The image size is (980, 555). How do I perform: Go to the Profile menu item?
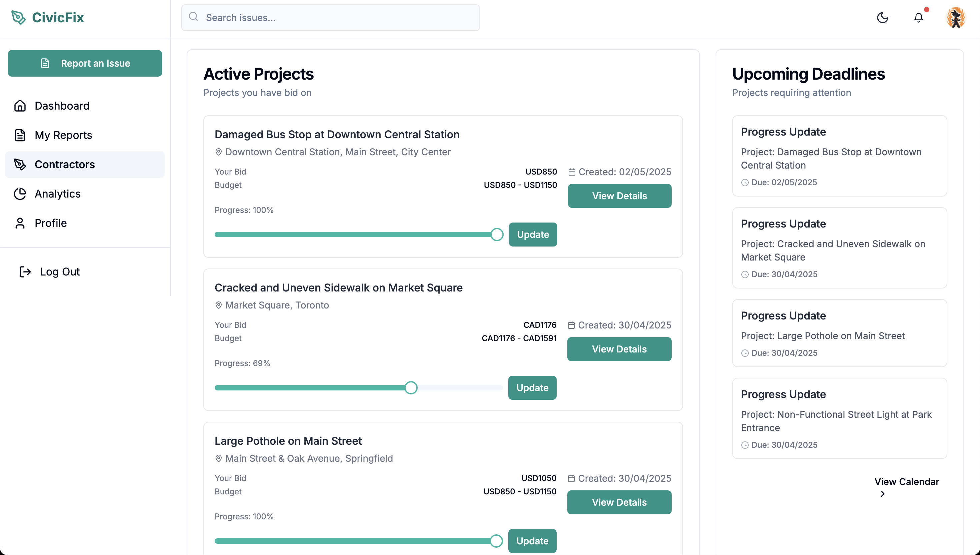coord(51,223)
